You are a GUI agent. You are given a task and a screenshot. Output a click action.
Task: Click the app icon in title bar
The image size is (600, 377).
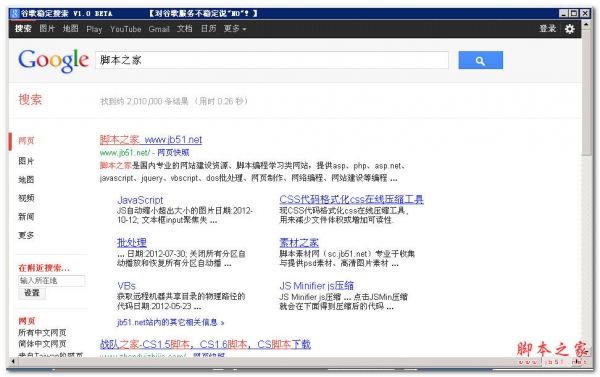point(15,13)
